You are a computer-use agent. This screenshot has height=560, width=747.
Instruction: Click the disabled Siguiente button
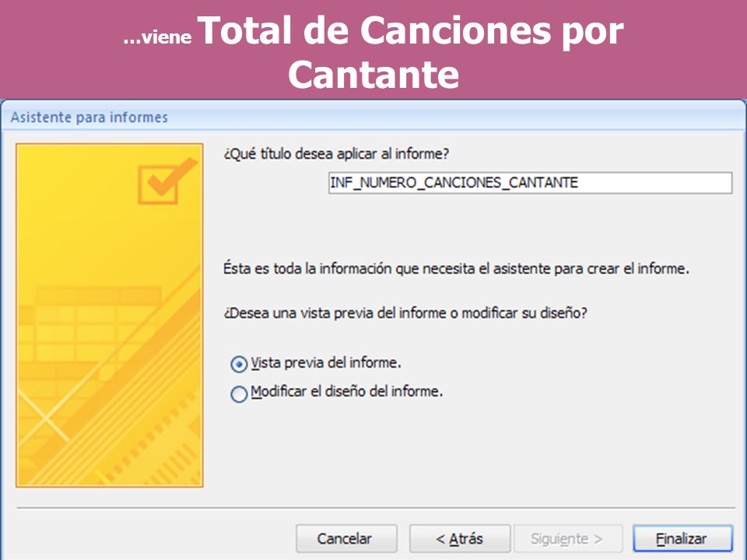pos(567,538)
